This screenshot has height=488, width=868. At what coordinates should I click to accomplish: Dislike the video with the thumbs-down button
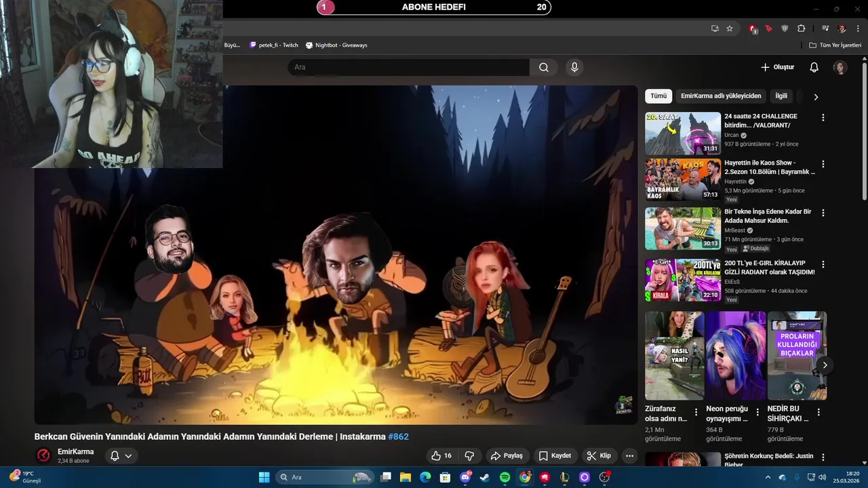[x=469, y=455]
